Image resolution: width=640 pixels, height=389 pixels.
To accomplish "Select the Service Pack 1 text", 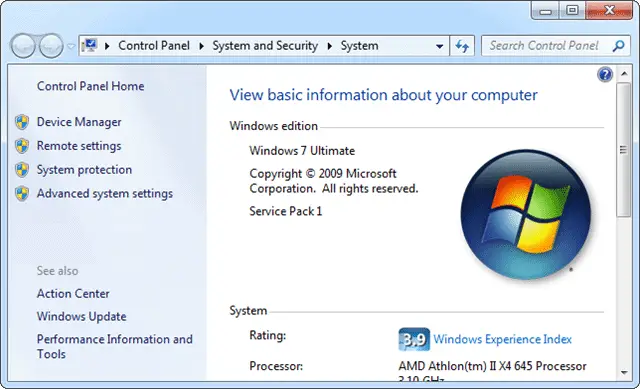I will click(285, 211).
